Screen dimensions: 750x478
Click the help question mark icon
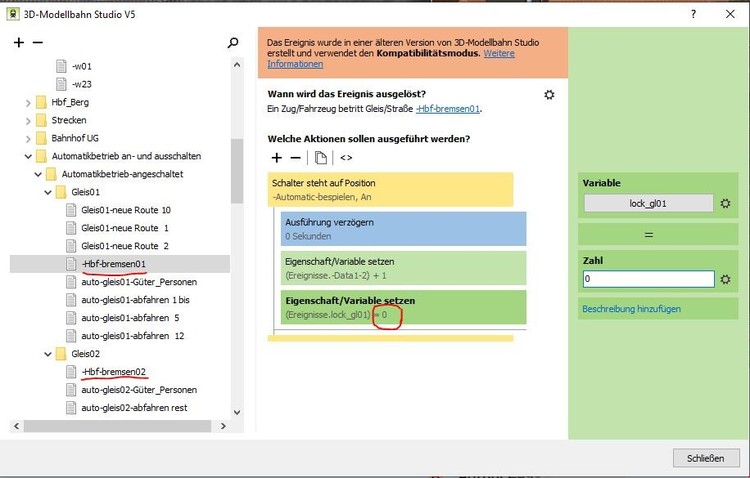pyautogui.click(x=694, y=14)
